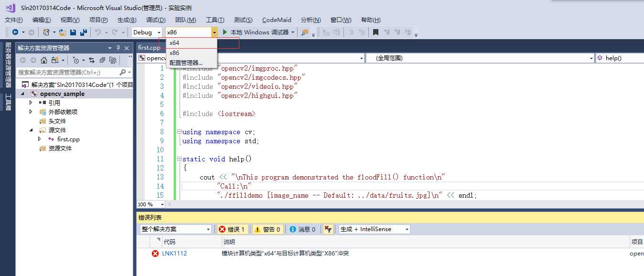Sort by the 代码 column header
This screenshot has width=644, height=276.
click(169, 242)
